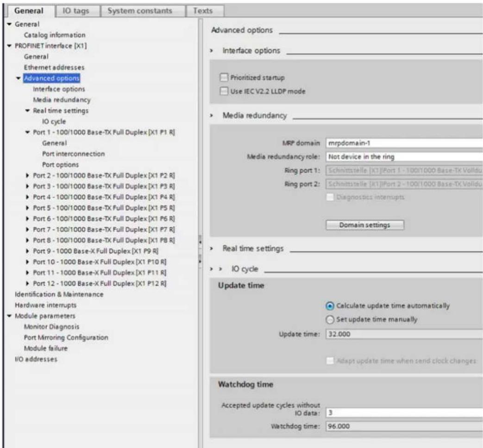Expand Port 3 [X1 P3 R] node
Viewport: 483px width, 448px height.
(x=28, y=187)
